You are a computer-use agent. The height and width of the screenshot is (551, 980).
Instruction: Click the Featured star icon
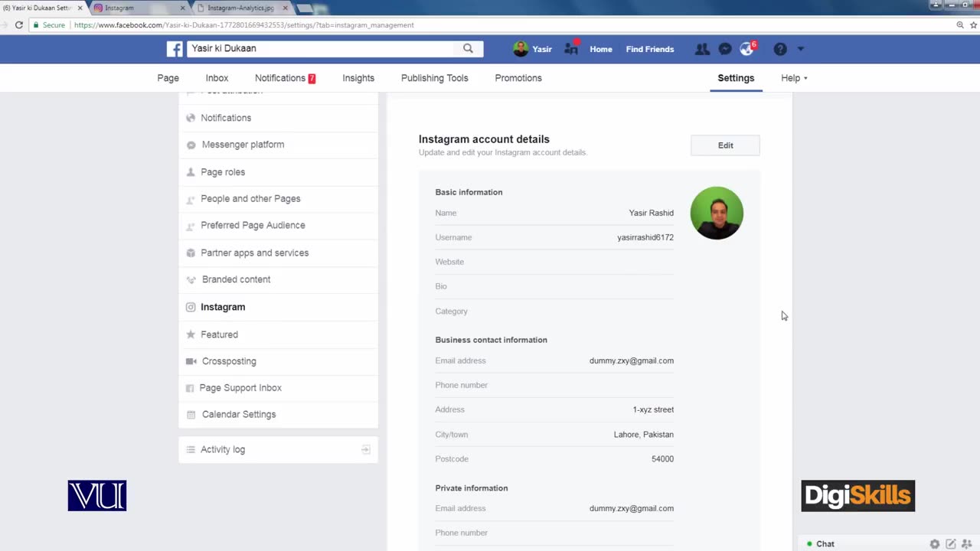click(191, 334)
